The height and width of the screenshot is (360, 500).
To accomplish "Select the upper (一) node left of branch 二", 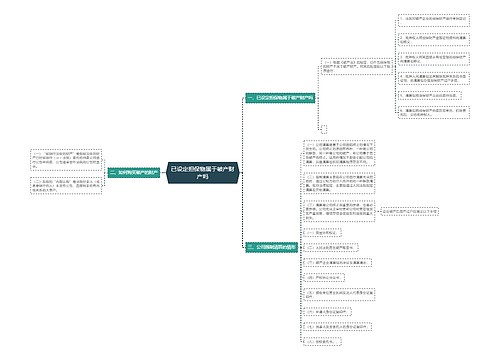I will coord(66,160).
